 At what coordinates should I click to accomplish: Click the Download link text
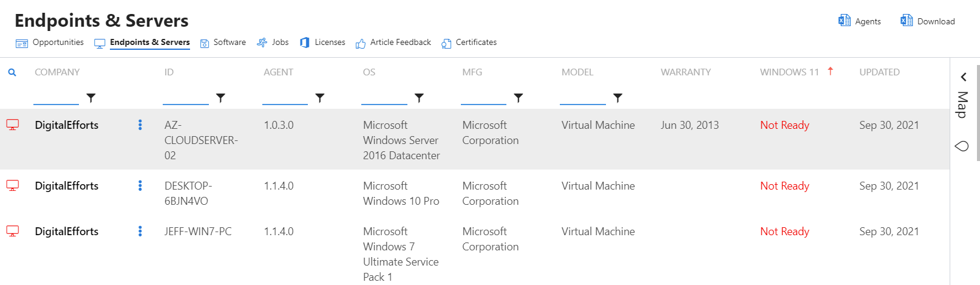point(936,21)
